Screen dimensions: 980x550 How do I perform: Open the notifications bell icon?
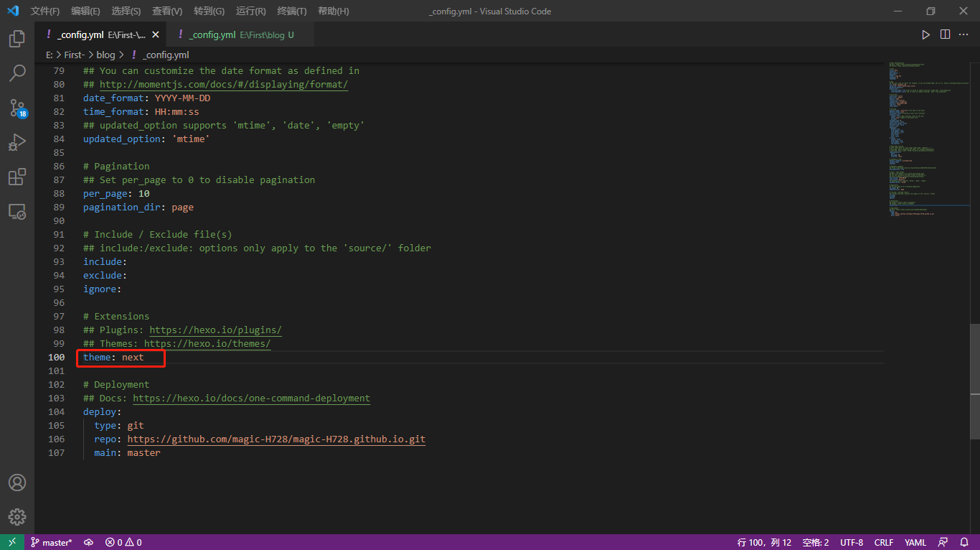pos(963,542)
